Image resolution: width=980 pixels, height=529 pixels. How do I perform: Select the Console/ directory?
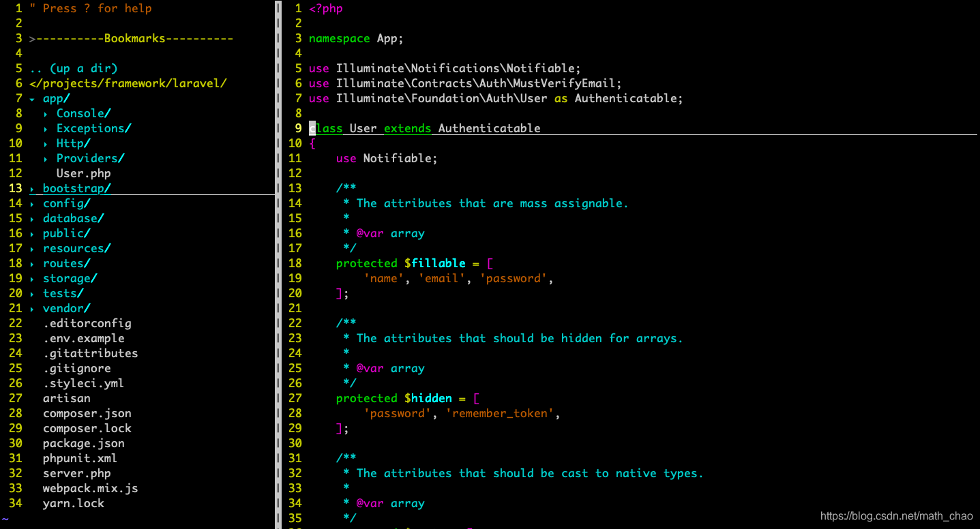pos(84,114)
